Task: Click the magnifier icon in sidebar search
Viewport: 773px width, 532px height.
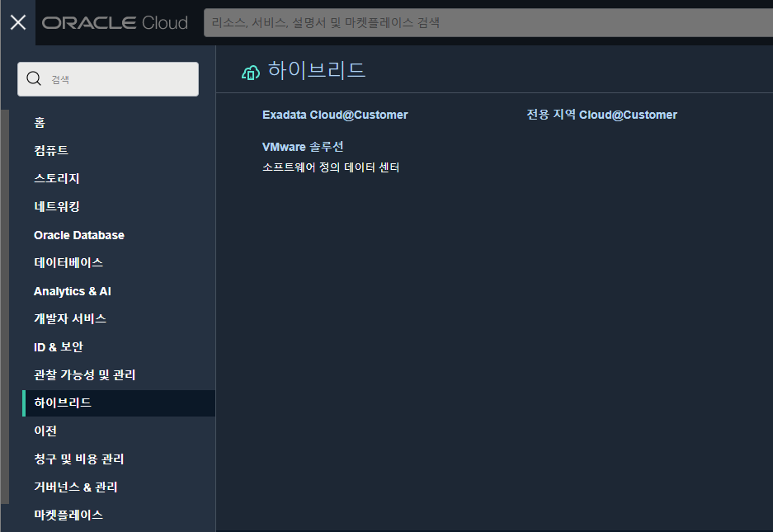Action: click(x=34, y=78)
